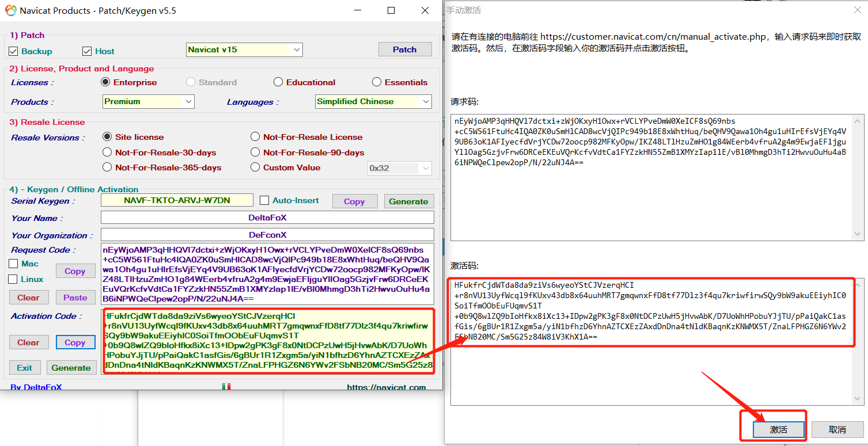This screenshot has height=446, width=868.
Task: Click the 手动激活 dialog title text
Action: coord(464,10)
